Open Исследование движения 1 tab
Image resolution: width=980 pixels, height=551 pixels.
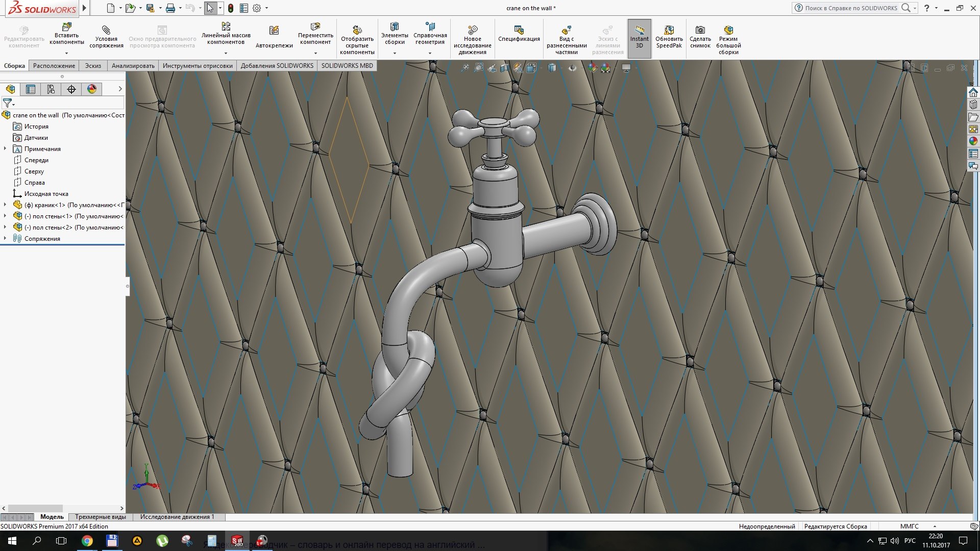click(177, 517)
